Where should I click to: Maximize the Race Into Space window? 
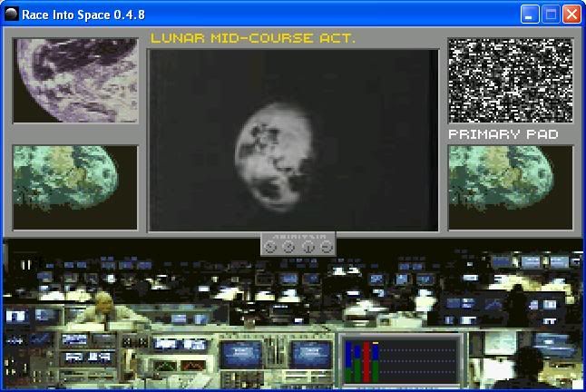pyautogui.click(x=551, y=15)
